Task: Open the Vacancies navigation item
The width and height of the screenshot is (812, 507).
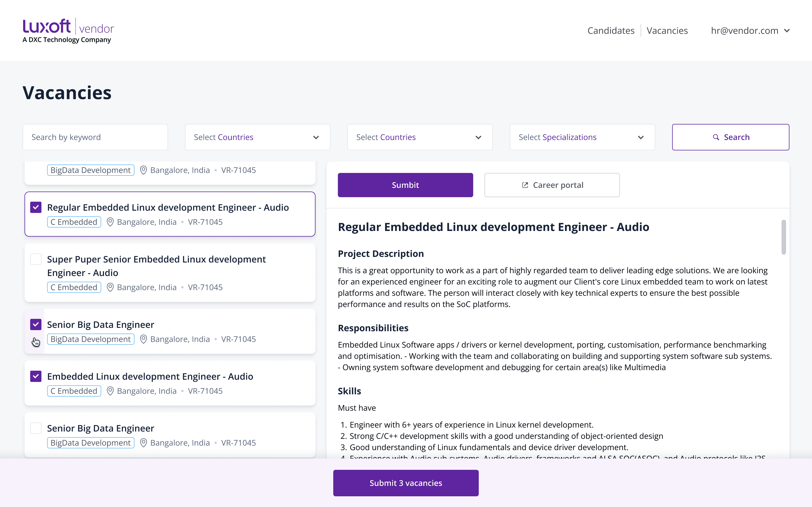Action: [x=667, y=30]
